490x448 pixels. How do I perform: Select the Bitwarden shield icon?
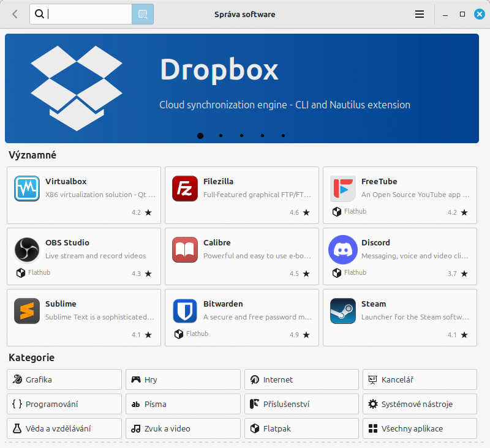click(x=184, y=311)
